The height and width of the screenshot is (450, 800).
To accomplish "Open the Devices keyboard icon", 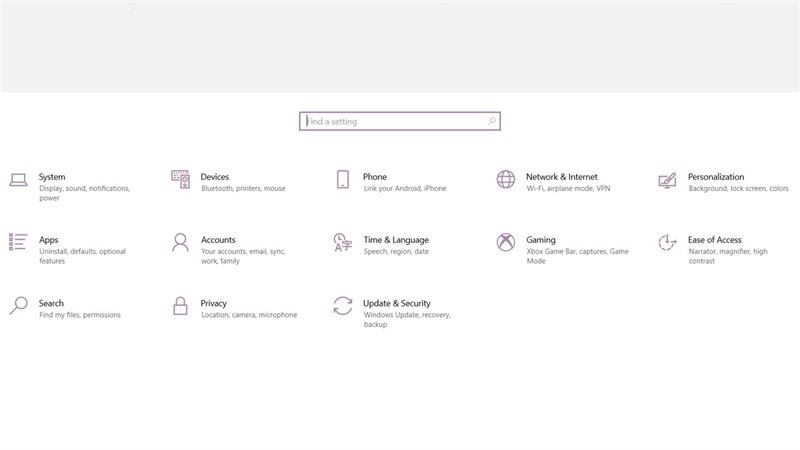I will point(180,180).
